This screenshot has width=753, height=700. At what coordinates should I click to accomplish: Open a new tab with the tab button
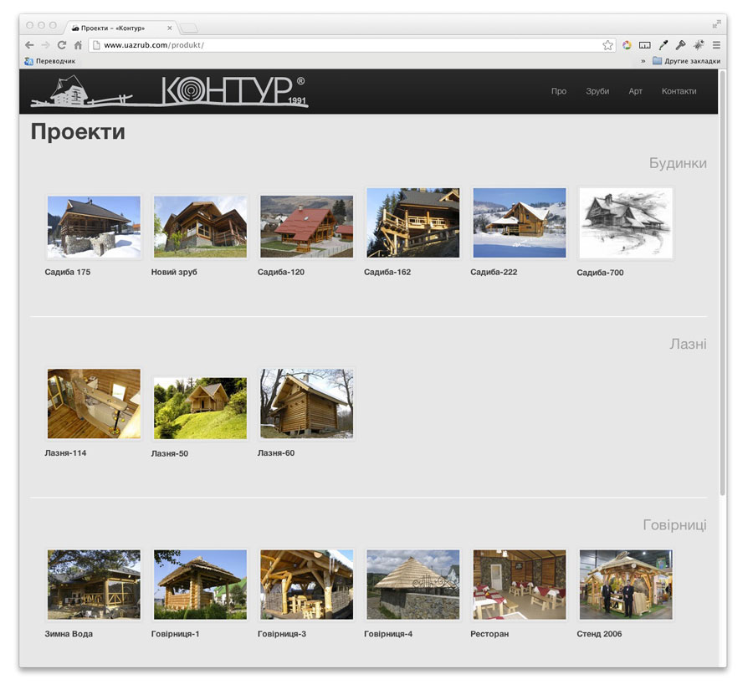point(189,28)
